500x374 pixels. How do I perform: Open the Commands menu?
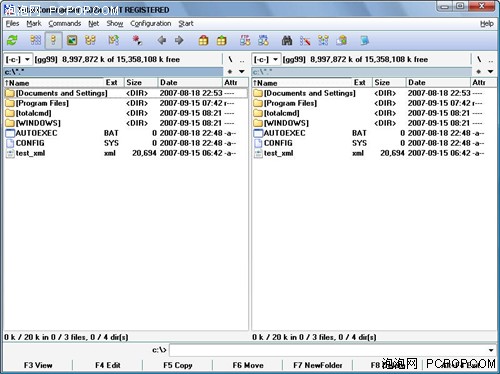pos(65,24)
